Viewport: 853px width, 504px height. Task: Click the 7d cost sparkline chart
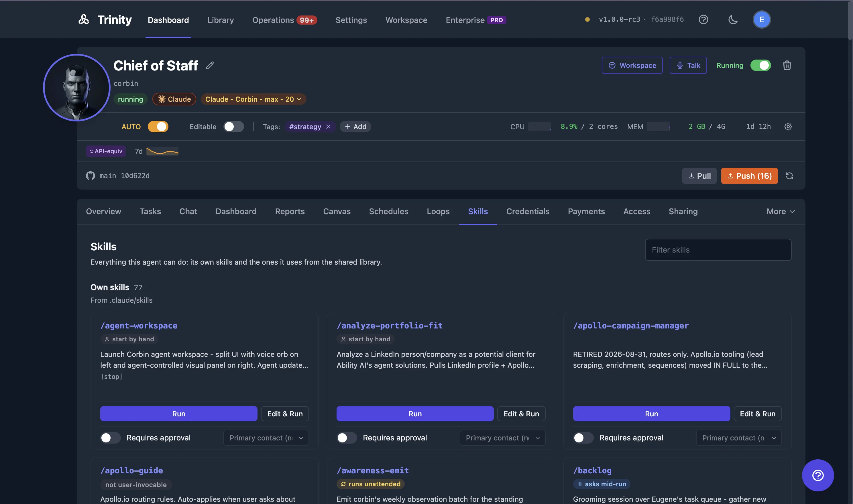click(162, 151)
